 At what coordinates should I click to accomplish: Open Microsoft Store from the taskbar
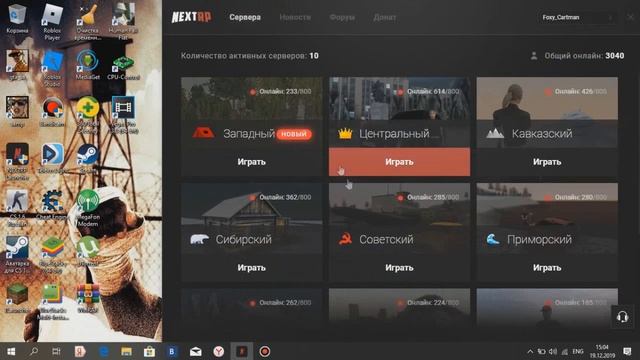click(x=149, y=351)
